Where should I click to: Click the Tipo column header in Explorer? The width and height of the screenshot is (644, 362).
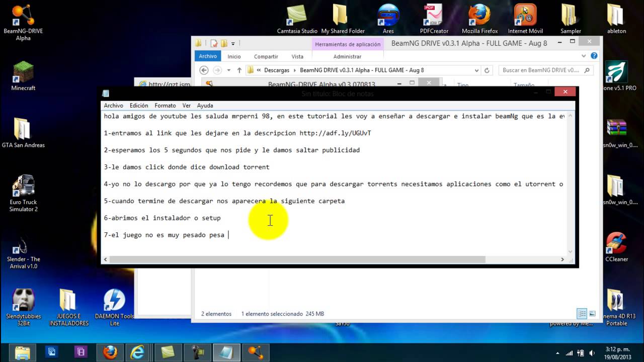coord(463,85)
